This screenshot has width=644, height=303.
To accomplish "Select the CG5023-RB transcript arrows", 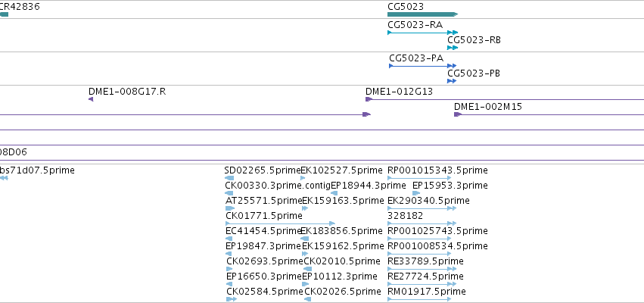I will tap(453, 48).
